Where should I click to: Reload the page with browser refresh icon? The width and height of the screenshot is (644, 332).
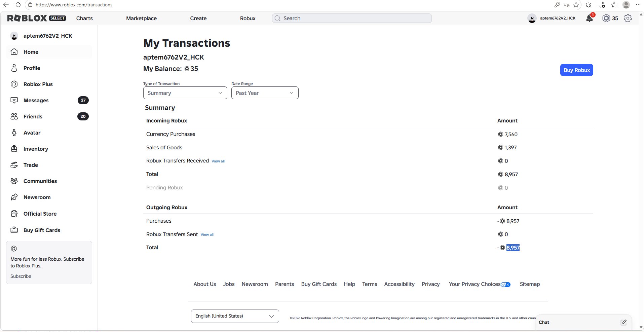click(18, 5)
